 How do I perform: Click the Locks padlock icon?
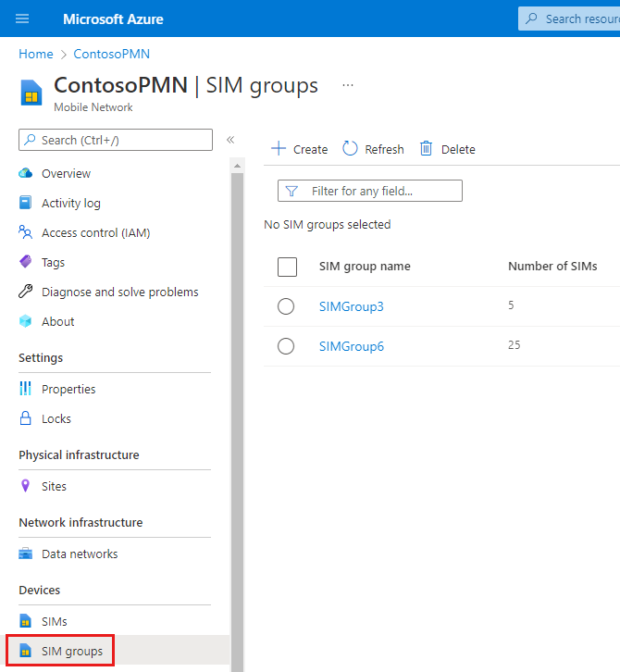[x=26, y=418]
